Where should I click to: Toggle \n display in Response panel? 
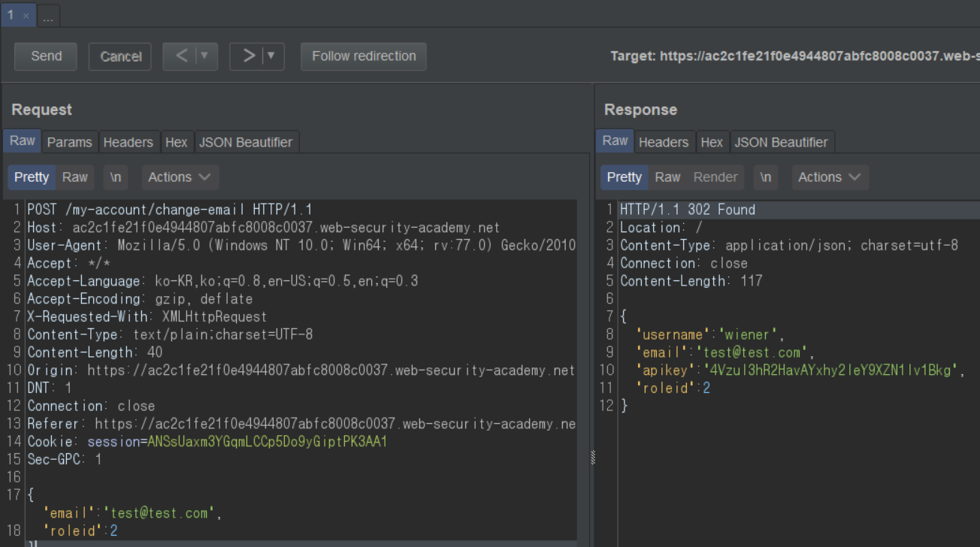(x=765, y=177)
